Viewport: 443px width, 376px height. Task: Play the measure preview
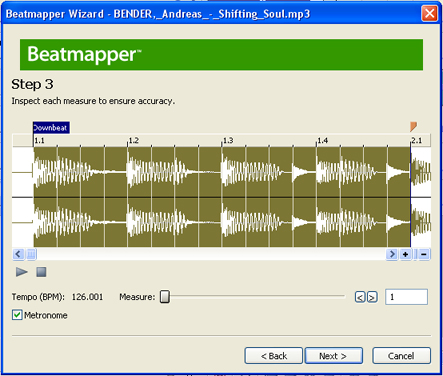click(x=22, y=272)
